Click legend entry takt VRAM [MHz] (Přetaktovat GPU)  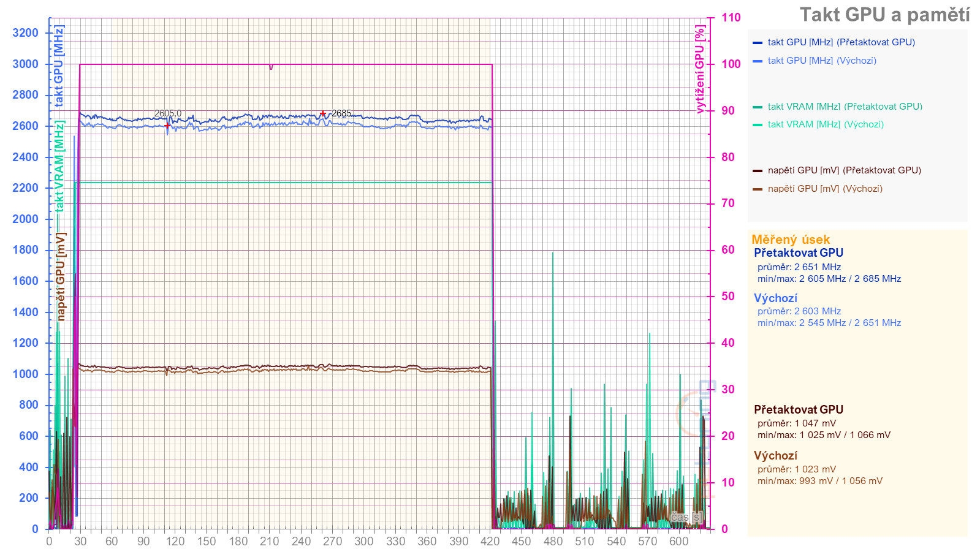click(845, 107)
